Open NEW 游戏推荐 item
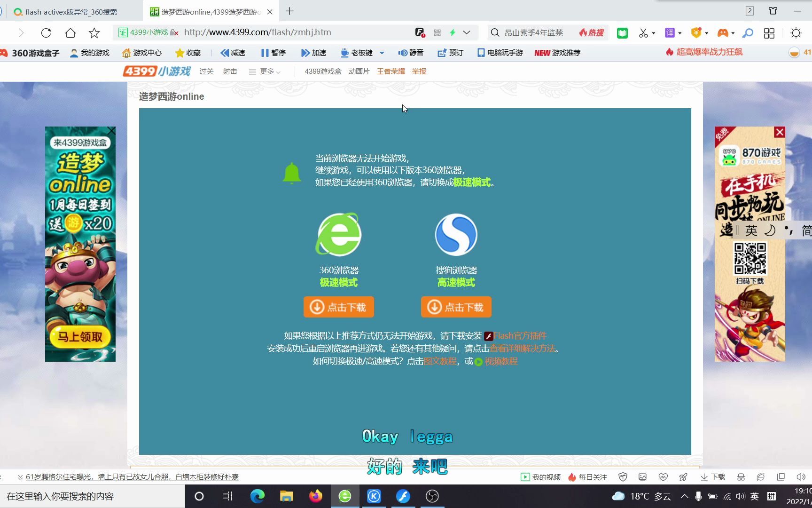 [x=557, y=53]
